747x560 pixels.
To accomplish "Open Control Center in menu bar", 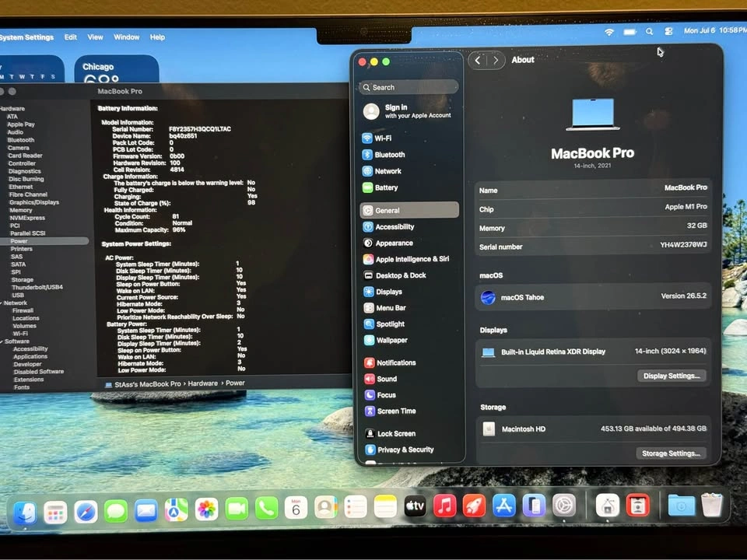I will pyautogui.click(x=669, y=31).
